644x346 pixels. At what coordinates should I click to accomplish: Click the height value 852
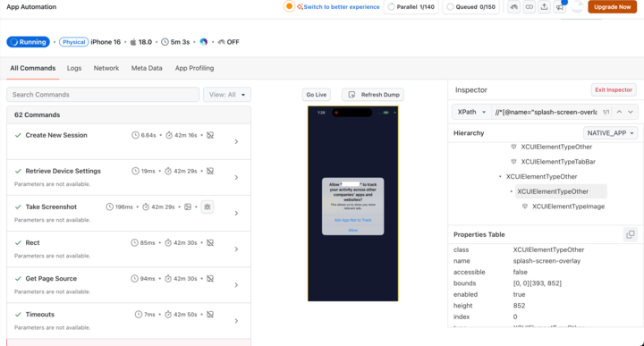point(519,306)
